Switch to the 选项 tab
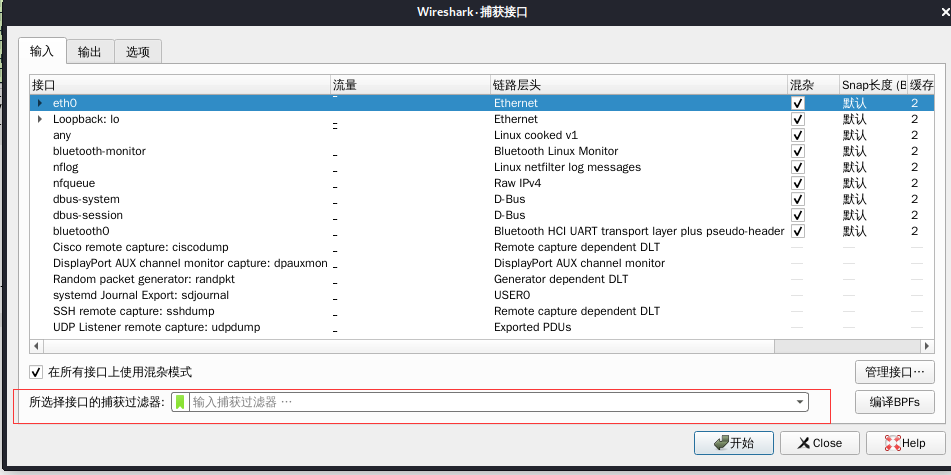Viewport: 951px width, 475px height. [x=138, y=51]
